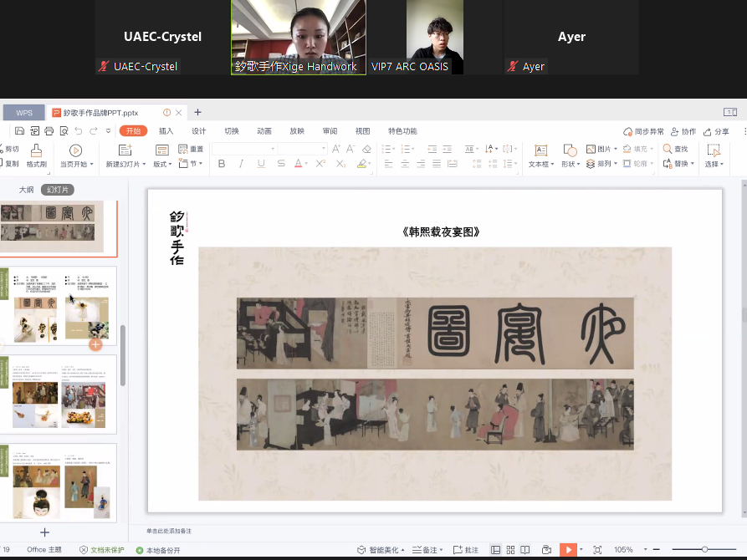Increase the paragraph indent level
The height and width of the screenshot is (560, 747).
447,149
